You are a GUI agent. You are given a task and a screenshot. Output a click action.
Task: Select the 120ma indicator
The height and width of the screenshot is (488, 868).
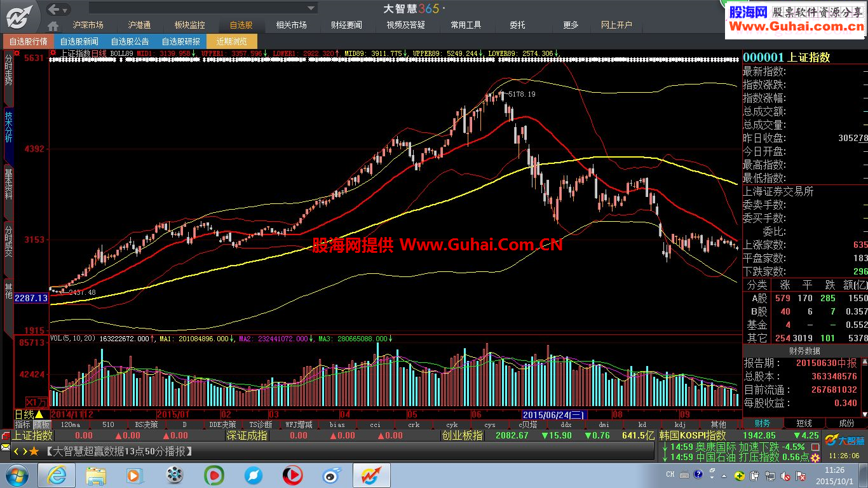70,424
